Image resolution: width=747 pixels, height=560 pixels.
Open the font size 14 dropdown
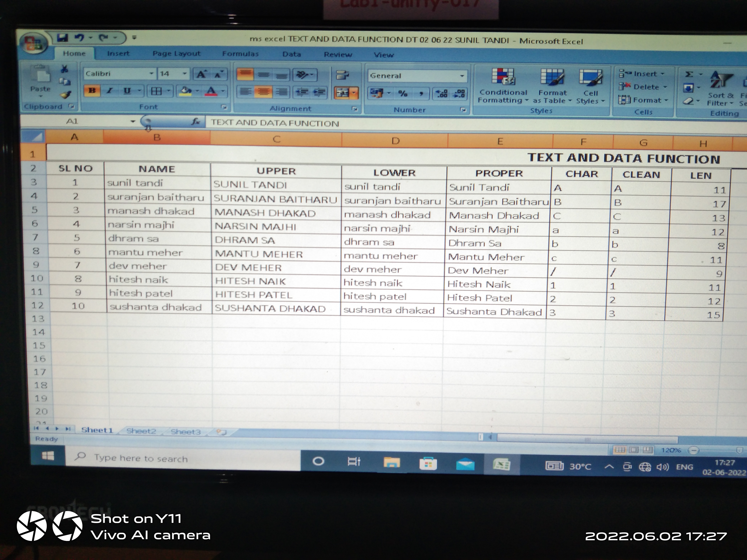pyautogui.click(x=184, y=74)
